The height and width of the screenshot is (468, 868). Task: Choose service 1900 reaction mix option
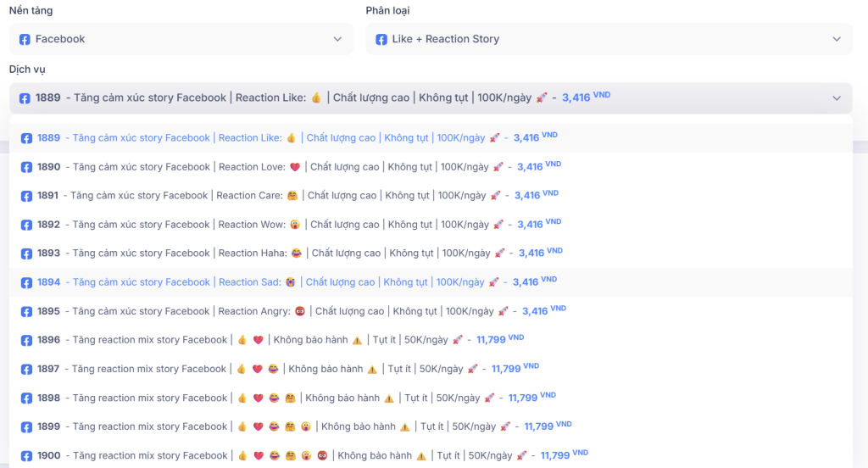[254, 455]
